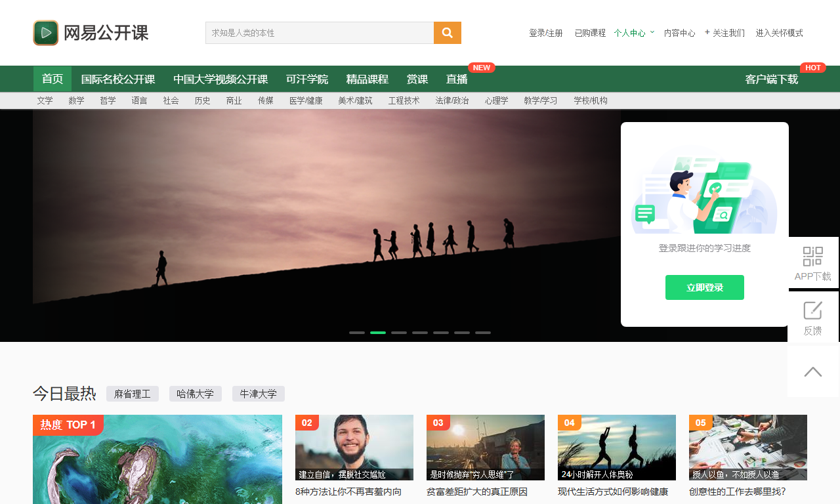Click the NetEase Open Course logo icon
The width and height of the screenshot is (840, 504).
(46, 33)
